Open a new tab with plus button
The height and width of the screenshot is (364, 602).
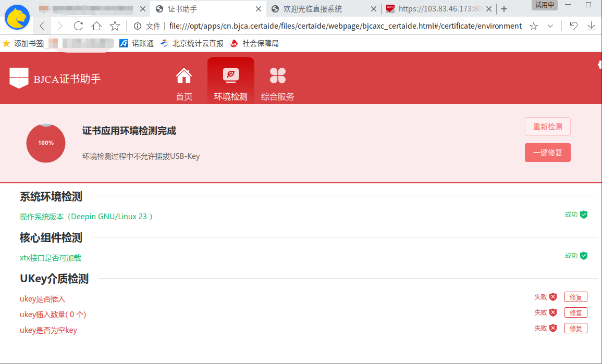[504, 9]
